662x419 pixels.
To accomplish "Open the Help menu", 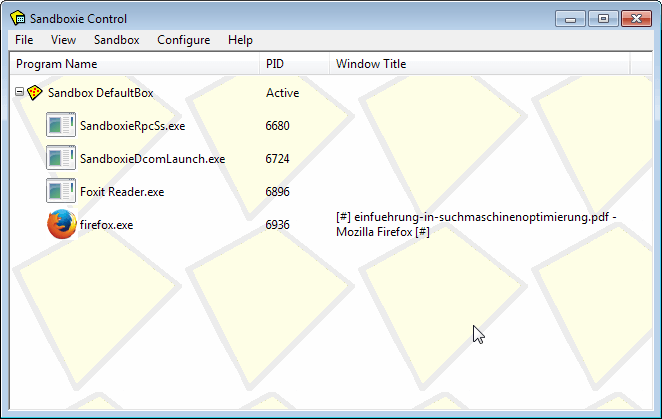I will tap(240, 40).
